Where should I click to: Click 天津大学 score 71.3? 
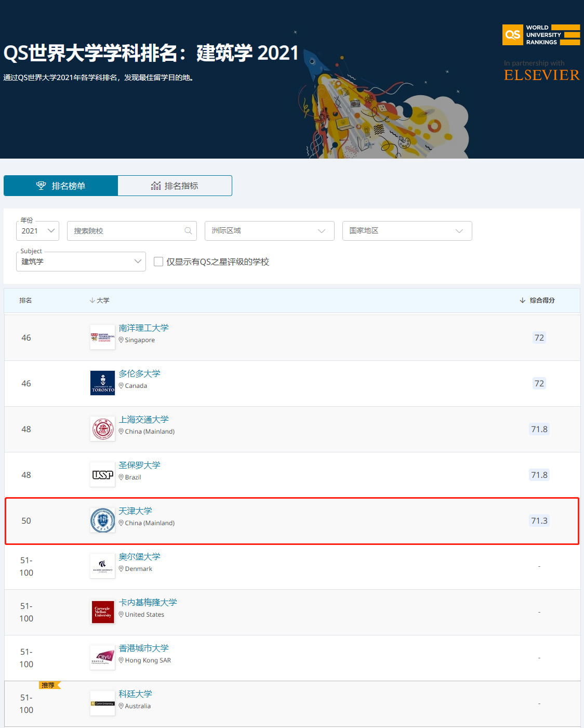(x=539, y=521)
